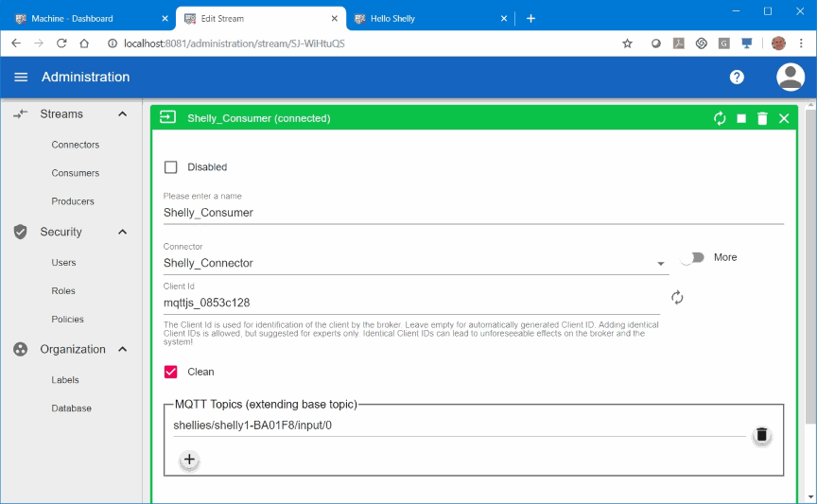Go to Producers in the sidebar
Viewport: 817px width, 504px height.
[73, 201]
